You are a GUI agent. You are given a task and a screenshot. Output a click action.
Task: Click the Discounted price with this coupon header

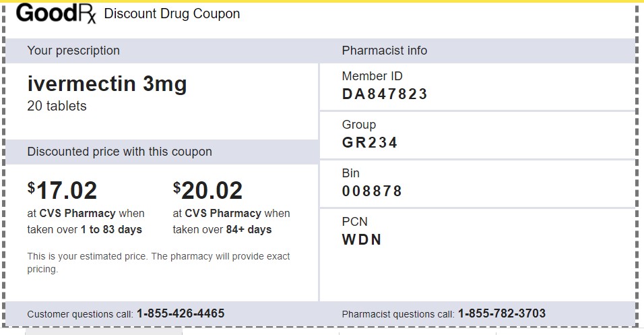tap(119, 152)
